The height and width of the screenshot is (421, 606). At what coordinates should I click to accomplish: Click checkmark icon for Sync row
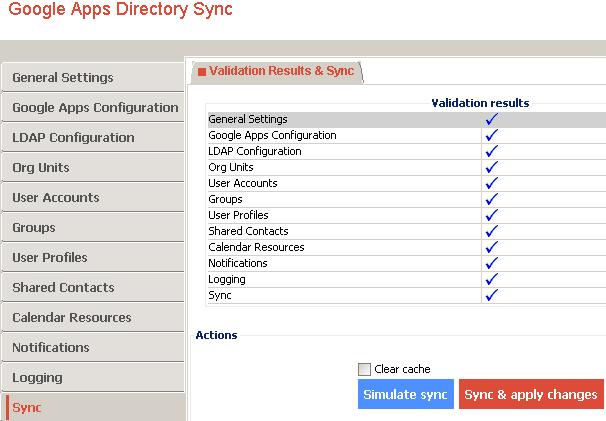[x=492, y=295]
